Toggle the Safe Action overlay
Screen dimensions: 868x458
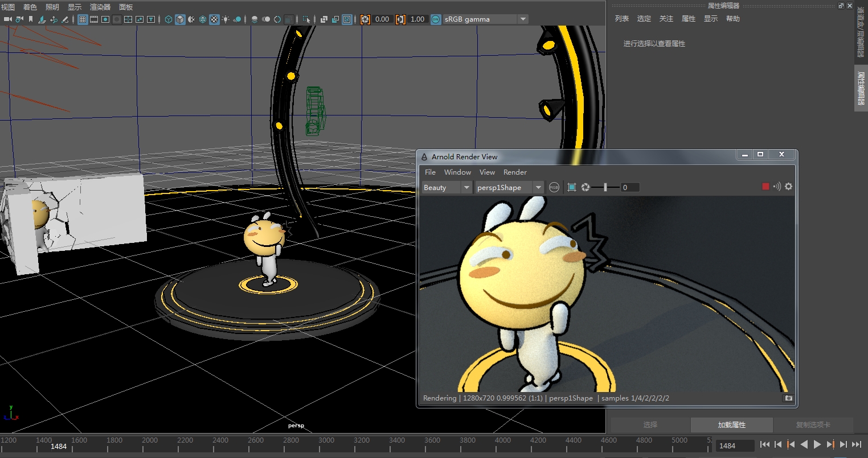pos(140,19)
